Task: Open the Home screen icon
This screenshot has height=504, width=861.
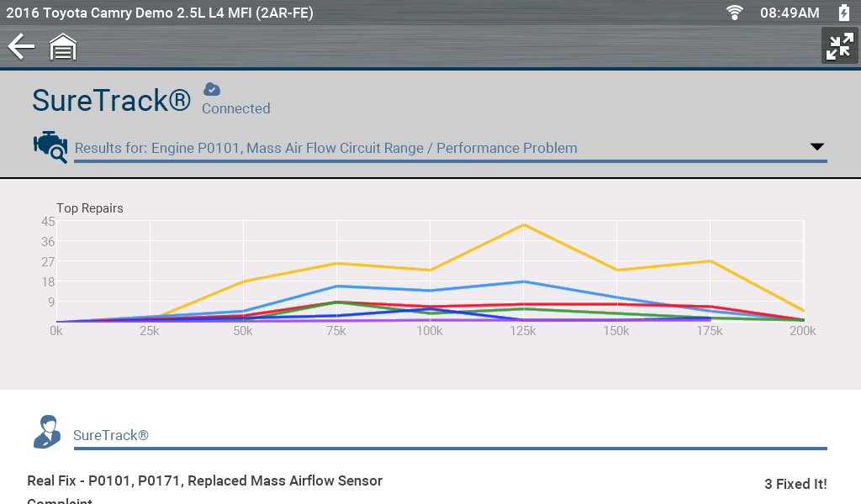Action: point(63,47)
